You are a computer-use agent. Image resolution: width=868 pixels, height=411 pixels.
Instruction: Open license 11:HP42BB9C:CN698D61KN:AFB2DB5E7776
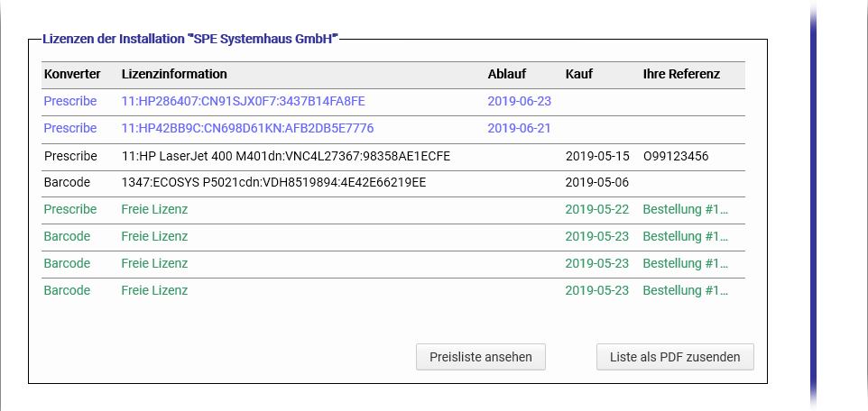247,128
